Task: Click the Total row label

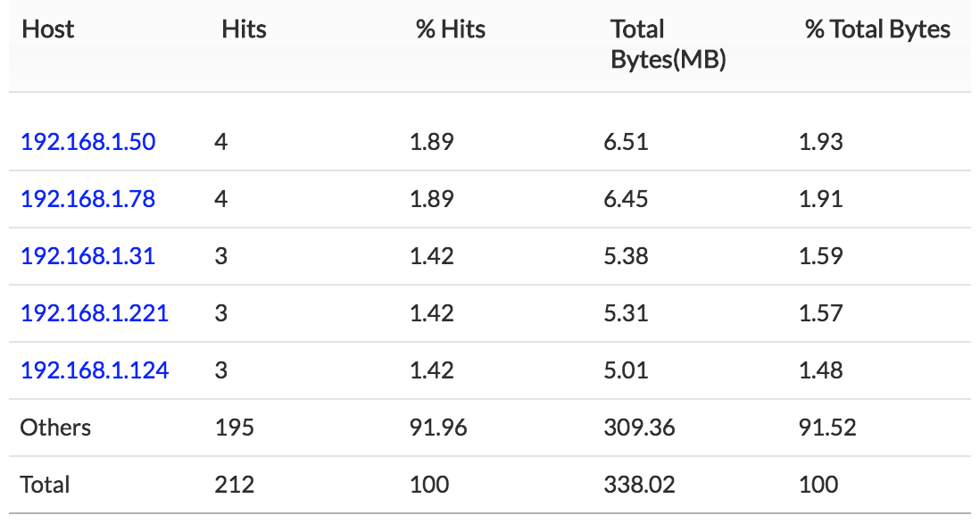Action: point(45,485)
